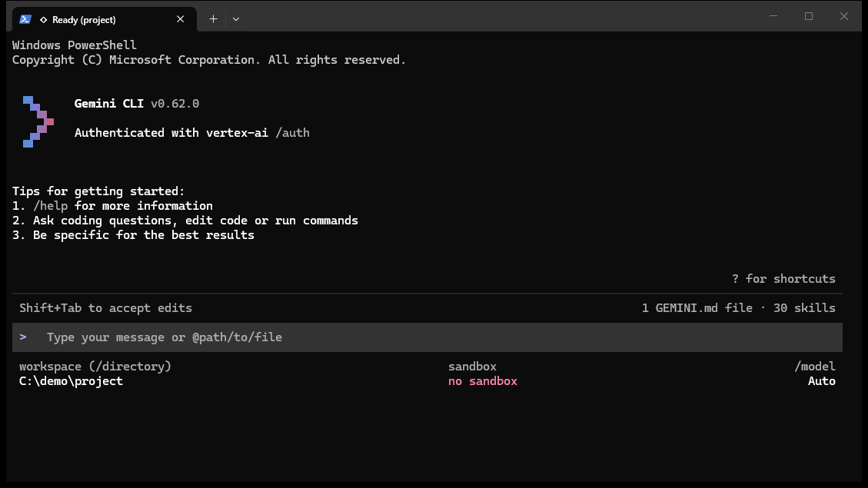
Task: Click the /model label
Action: (815, 367)
